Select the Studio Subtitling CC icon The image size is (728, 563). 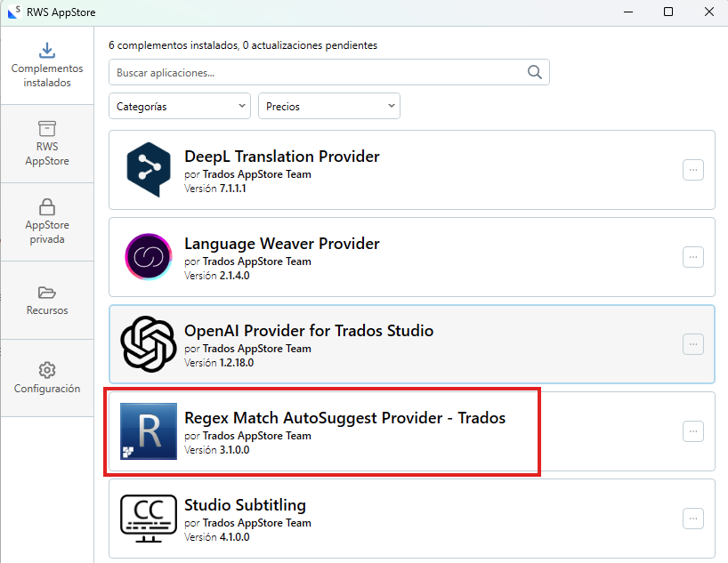[x=149, y=518]
